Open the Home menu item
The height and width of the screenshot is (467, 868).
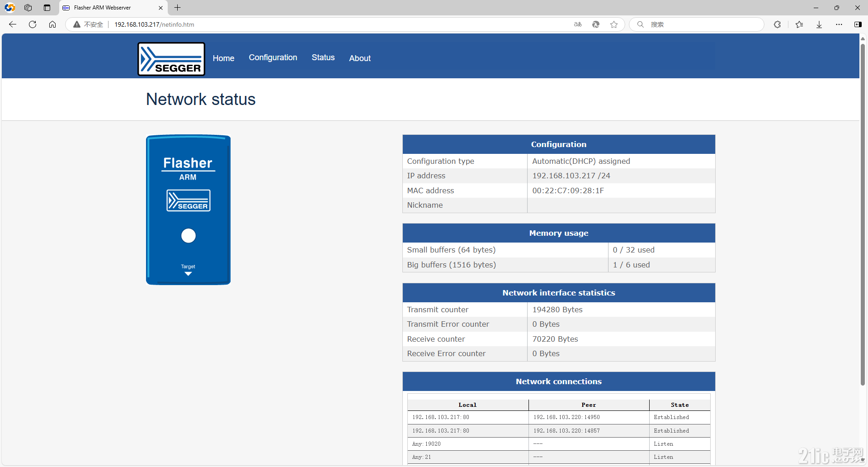(x=223, y=58)
